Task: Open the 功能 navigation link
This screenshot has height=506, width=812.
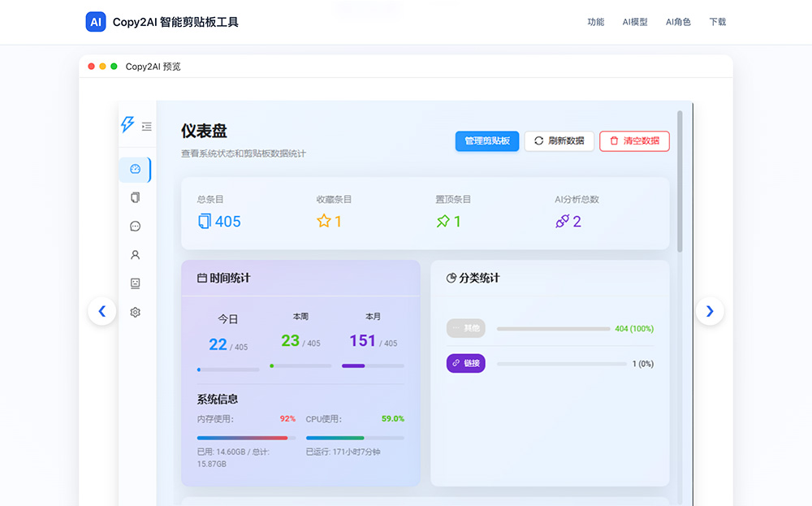Action: click(x=596, y=22)
